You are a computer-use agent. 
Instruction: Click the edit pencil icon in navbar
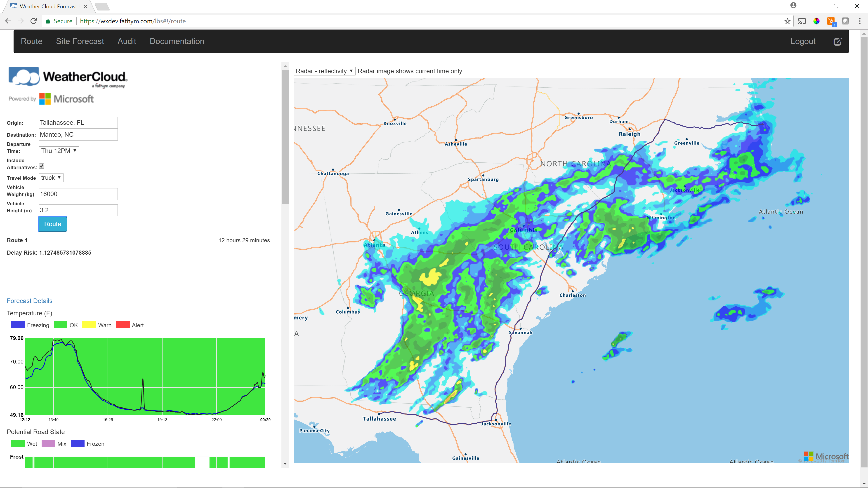[x=837, y=41]
